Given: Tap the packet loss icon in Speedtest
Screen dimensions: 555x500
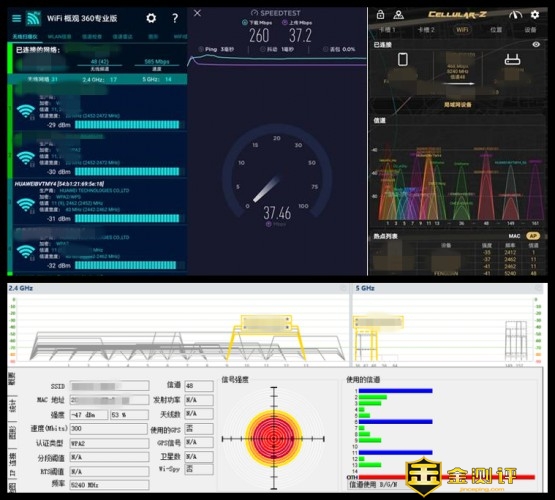Looking at the screenshot, I should [326, 49].
